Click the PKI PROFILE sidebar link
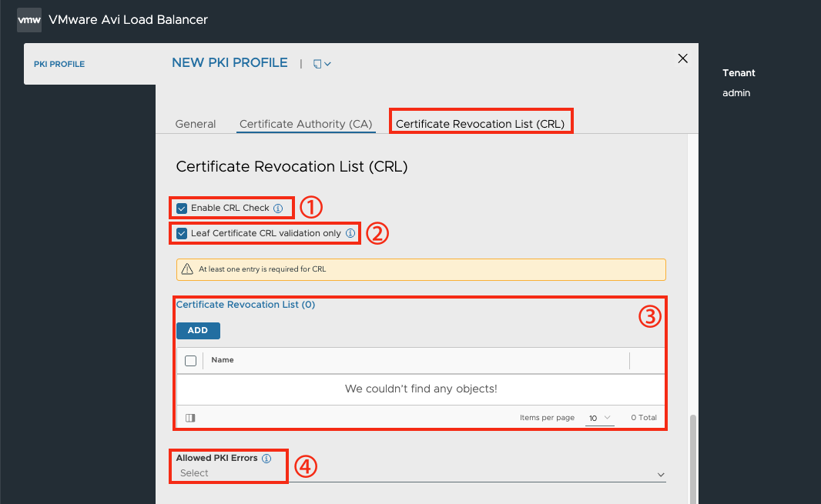 point(59,64)
